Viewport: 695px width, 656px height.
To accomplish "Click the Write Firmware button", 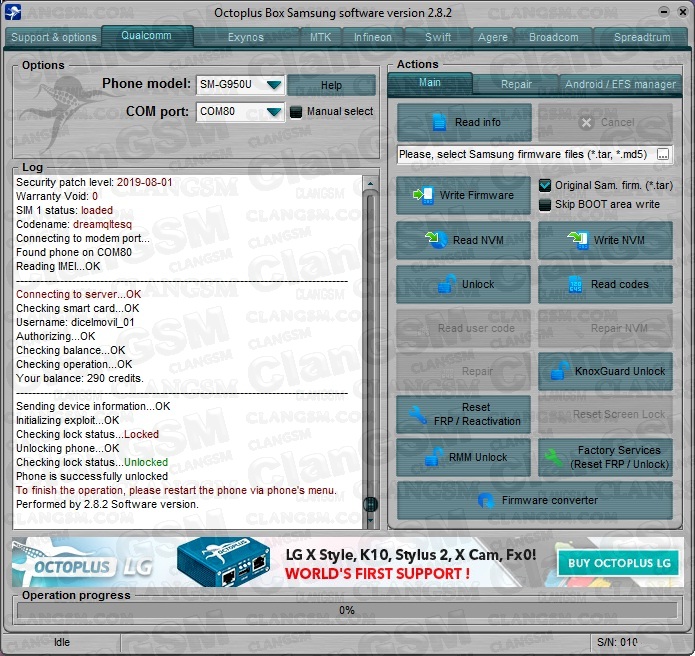I will click(x=463, y=195).
